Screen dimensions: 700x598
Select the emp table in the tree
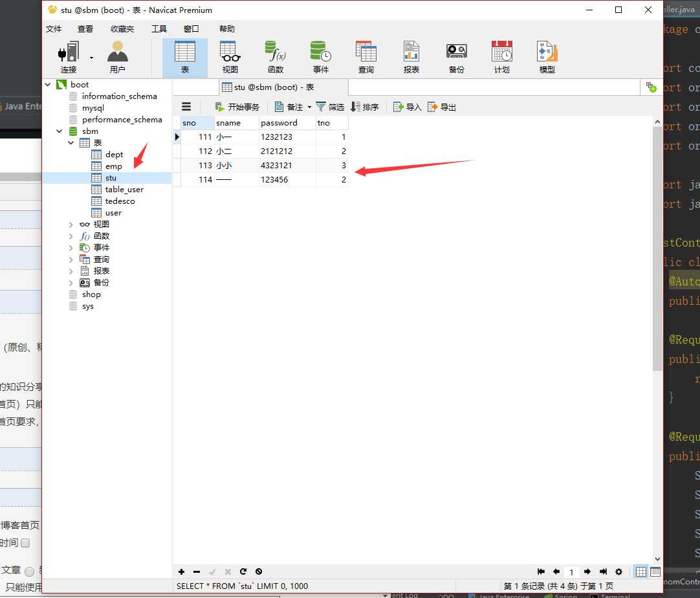[x=113, y=166]
